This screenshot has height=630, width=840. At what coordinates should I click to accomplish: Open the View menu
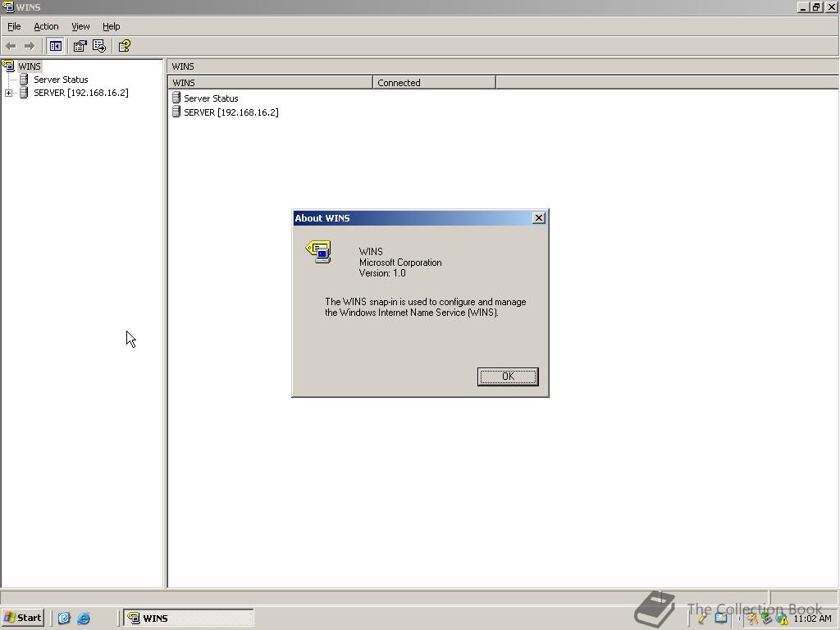(80, 26)
